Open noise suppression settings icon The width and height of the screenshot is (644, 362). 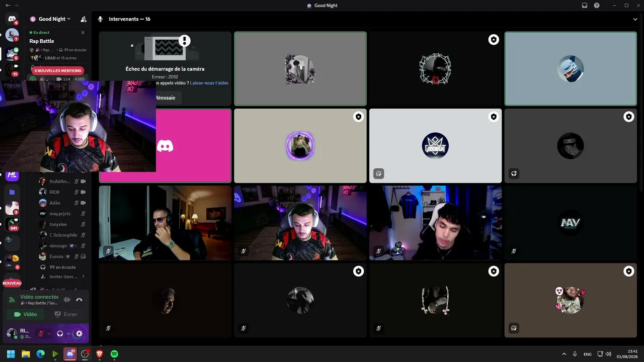(67, 300)
